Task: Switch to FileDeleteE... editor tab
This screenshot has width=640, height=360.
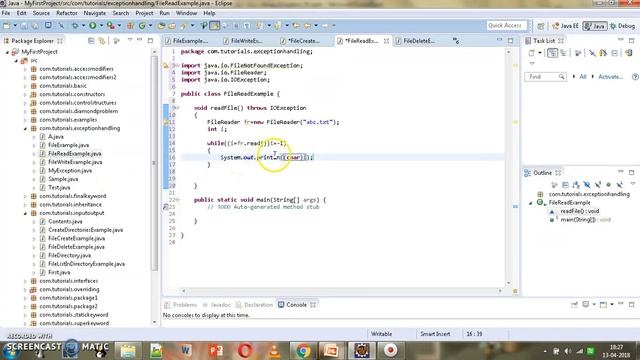Action: 419,41
